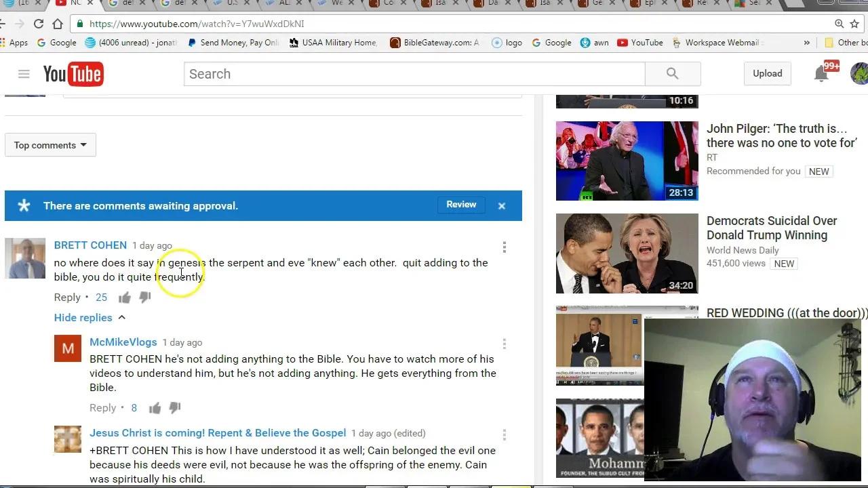Image resolution: width=868 pixels, height=488 pixels.
Task: Open options menu on BRETT COHEN comment
Action: 504,247
